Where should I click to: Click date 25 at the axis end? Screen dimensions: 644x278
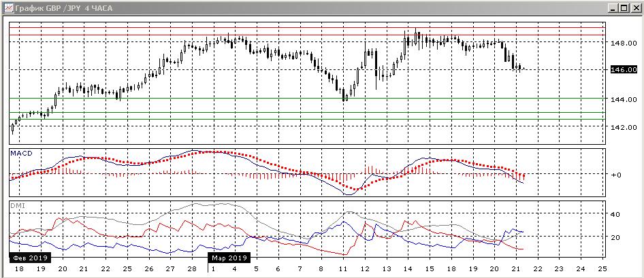click(602, 269)
